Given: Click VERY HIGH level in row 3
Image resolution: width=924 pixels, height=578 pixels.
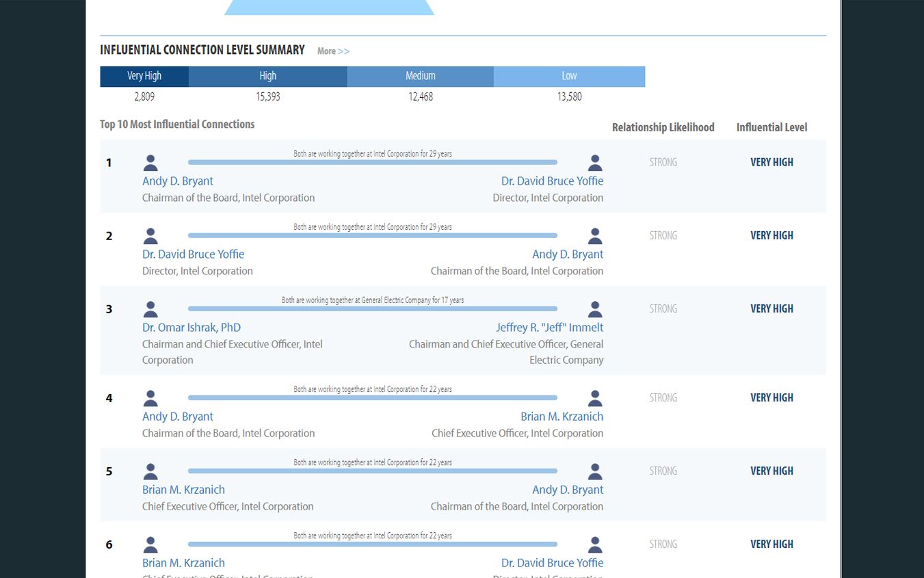Looking at the screenshot, I should tap(771, 308).
